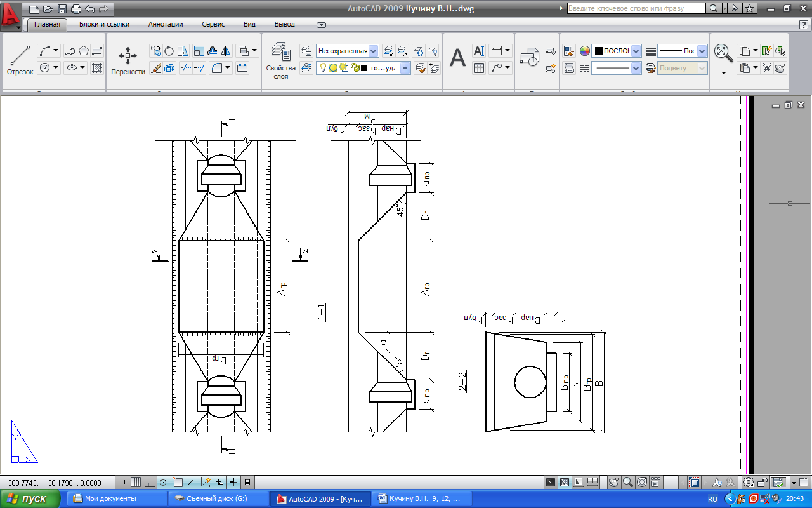812x508 pixels.
Task: Click the Zoom Extents magnifier icon
Action: click(x=723, y=51)
